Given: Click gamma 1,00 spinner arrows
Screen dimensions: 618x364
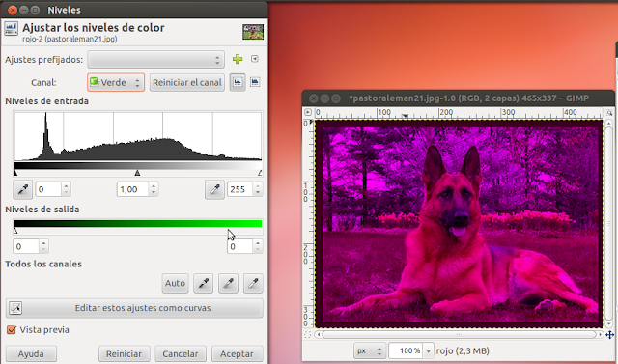Looking at the screenshot, I should point(154,189).
